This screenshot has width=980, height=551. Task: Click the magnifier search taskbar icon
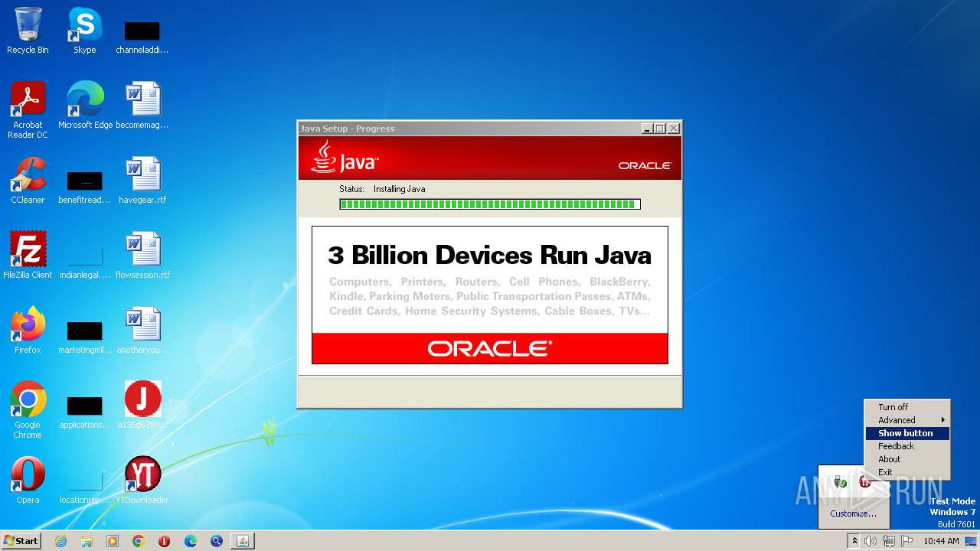[x=217, y=541]
